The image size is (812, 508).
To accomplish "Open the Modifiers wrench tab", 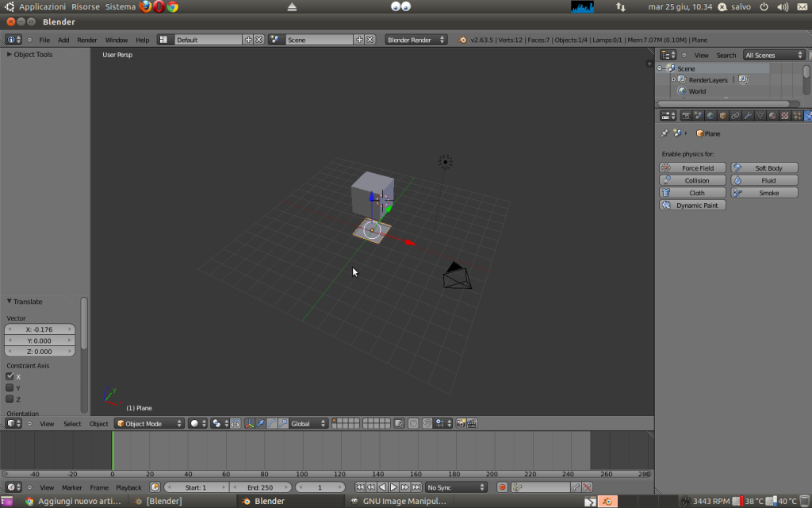I will (747, 115).
